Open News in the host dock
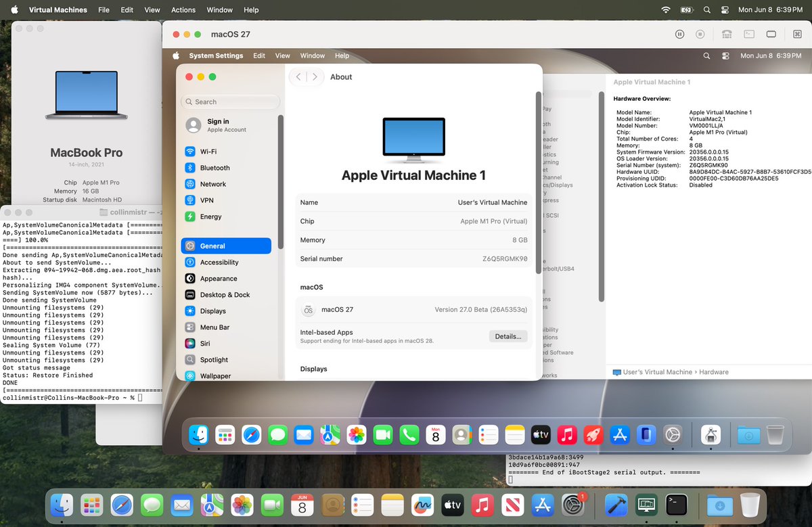The width and height of the screenshot is (812, 527). point(512,505)
